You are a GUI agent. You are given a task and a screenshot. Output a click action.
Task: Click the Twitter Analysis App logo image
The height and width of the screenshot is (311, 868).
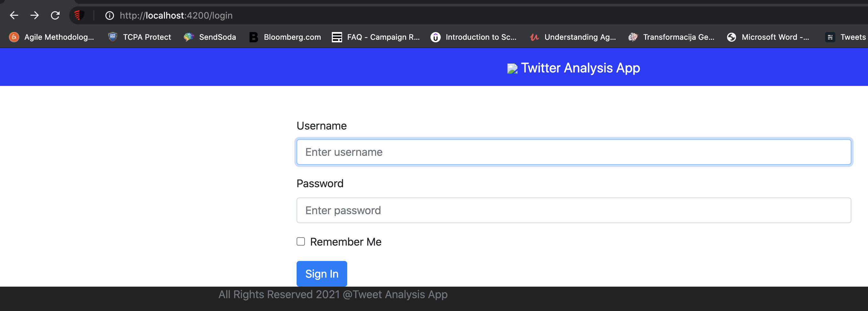point(512,69)
